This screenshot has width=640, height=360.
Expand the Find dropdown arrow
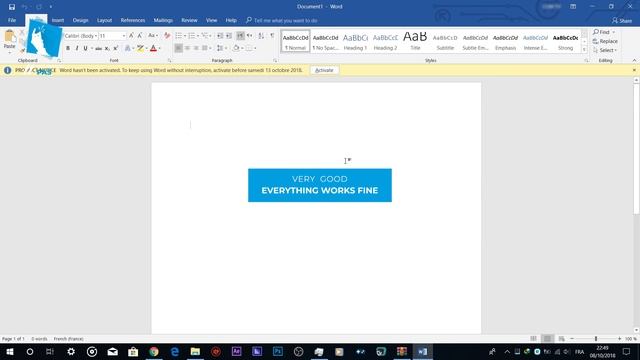[613, 32]
